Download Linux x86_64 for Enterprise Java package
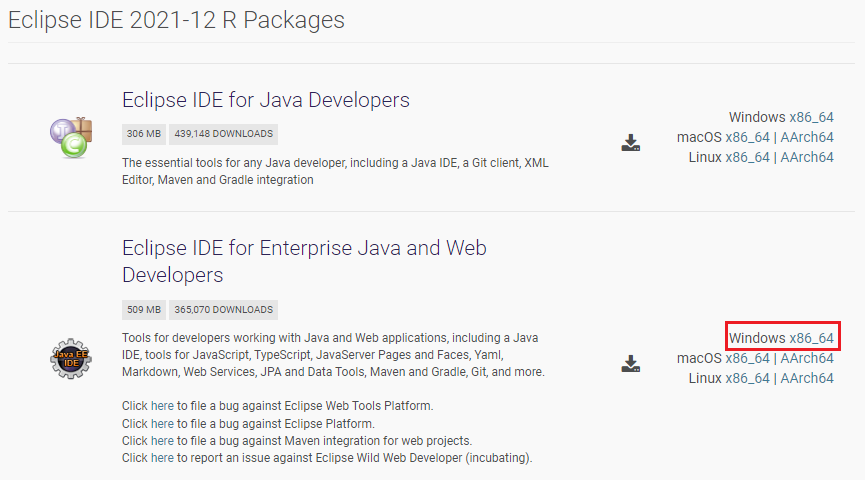 click(x=747, y=378)
